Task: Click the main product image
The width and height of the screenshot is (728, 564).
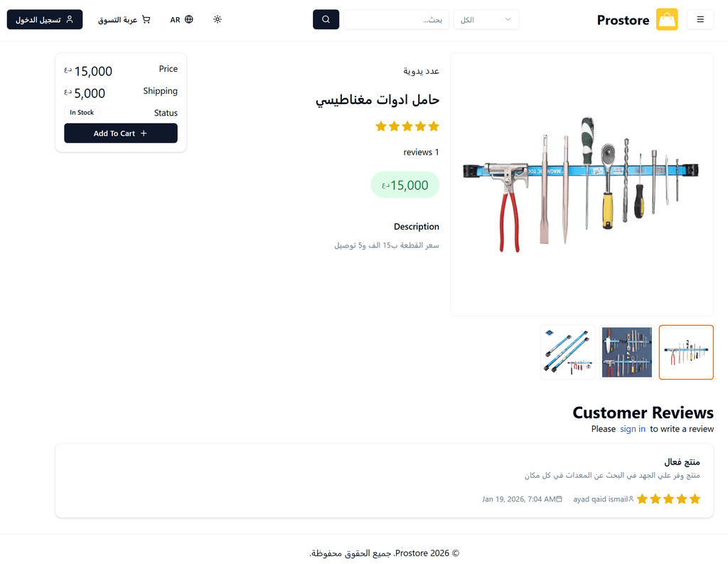Action: coord(582,184)
